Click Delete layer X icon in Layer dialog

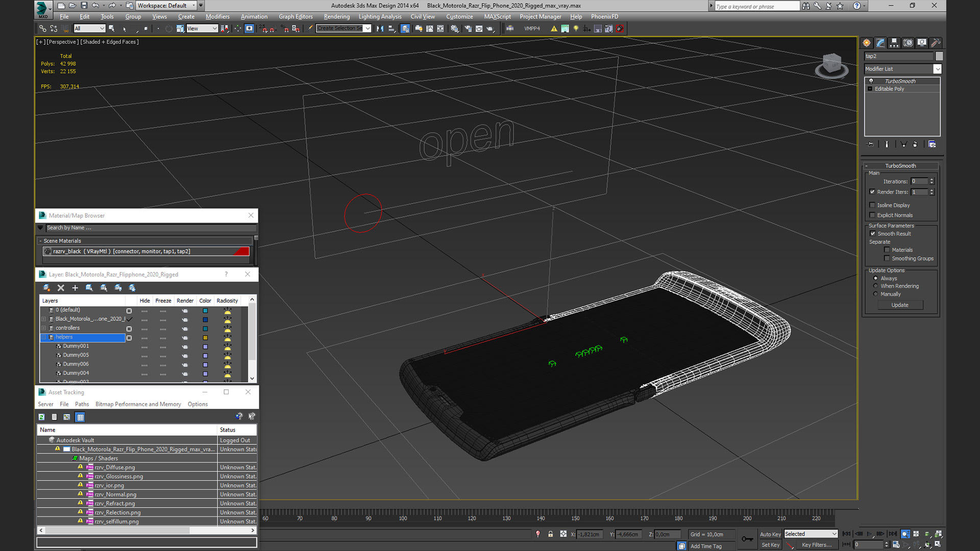pos(61,288)
